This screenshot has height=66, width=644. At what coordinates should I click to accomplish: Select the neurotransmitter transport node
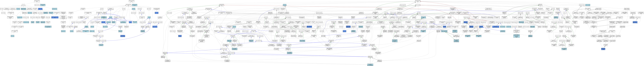coord(334,22)
